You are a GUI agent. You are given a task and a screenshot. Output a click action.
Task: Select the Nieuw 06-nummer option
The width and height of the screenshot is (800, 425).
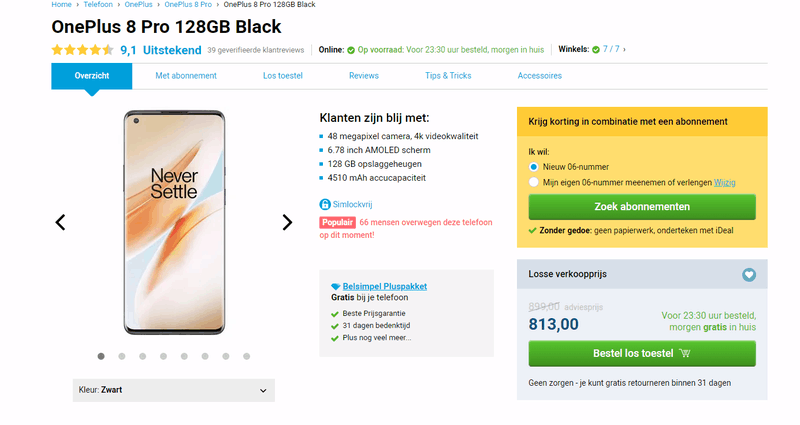pyautogui.click(x=534, y=167)
